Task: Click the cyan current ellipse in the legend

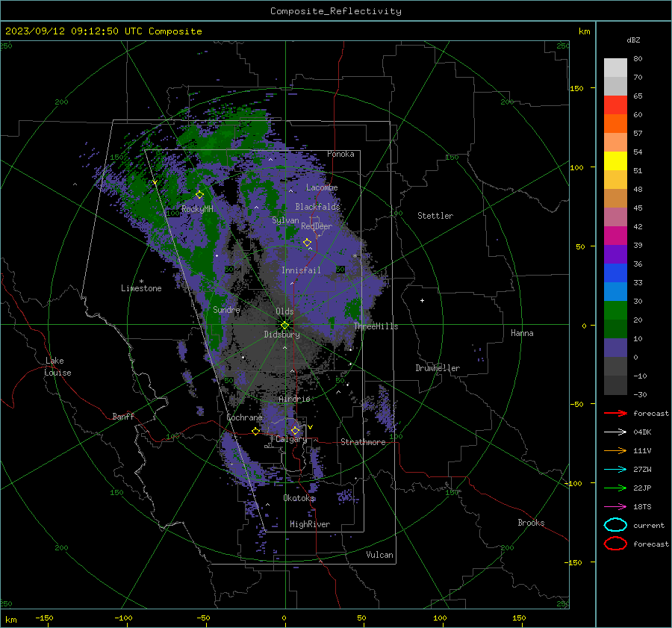Action: pos(615,525)
